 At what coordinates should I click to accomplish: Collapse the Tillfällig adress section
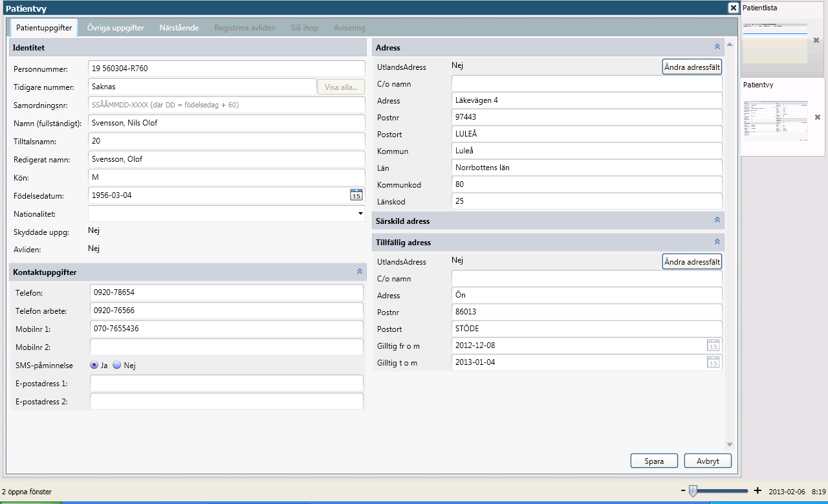[717, 241]
